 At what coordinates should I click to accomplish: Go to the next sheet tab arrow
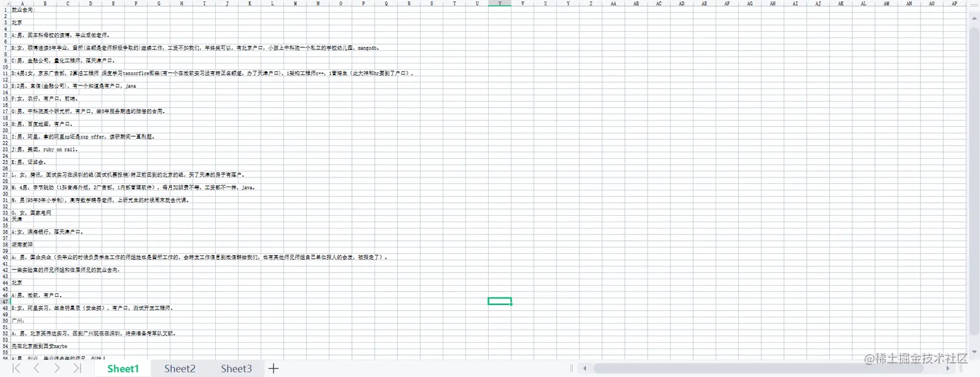click(57, 368)
